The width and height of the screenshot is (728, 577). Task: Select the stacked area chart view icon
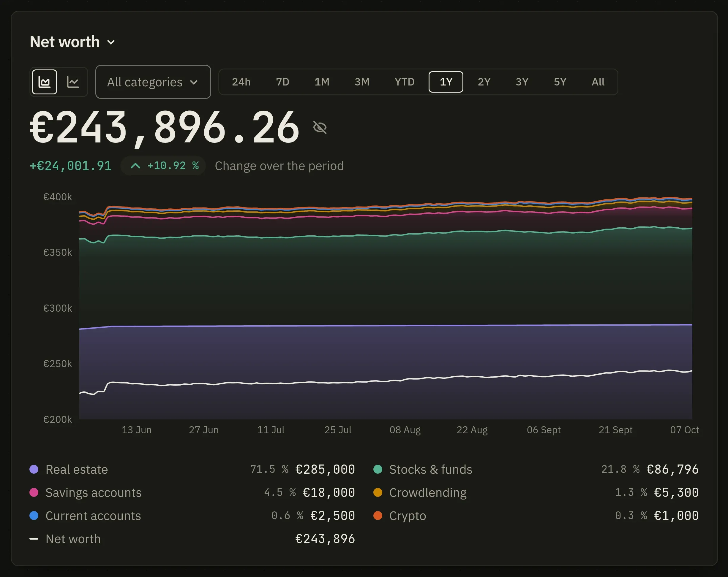[x=44, y=82]
